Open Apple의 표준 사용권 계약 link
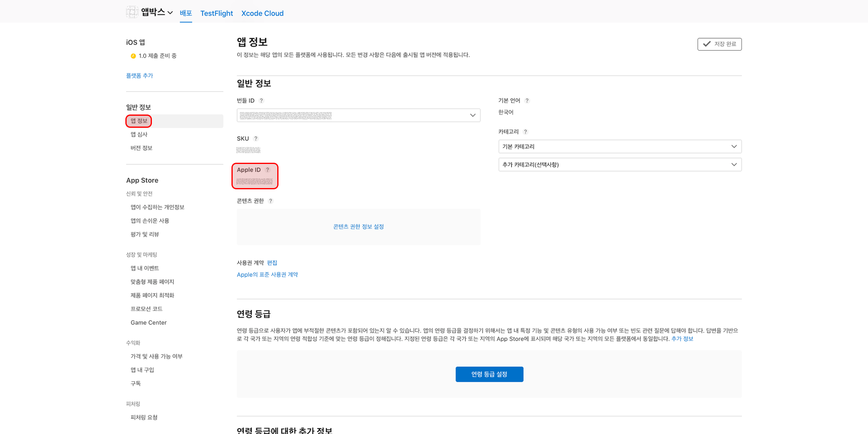This screenshot has width=868, height=434. tap(267, 274)
